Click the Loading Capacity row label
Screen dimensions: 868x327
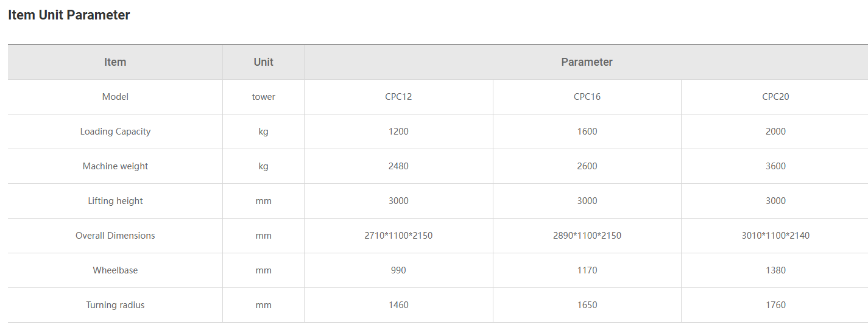tap(115, 132)
